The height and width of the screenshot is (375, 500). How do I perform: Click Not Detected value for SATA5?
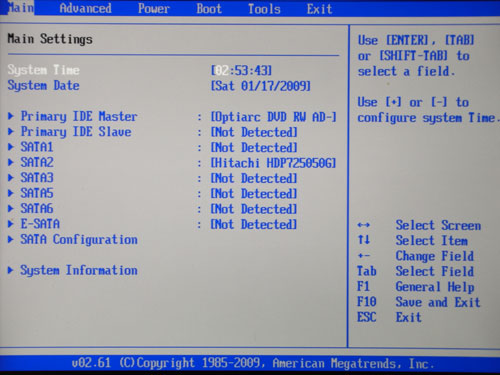pyautogui.click(x=254, y=194)
